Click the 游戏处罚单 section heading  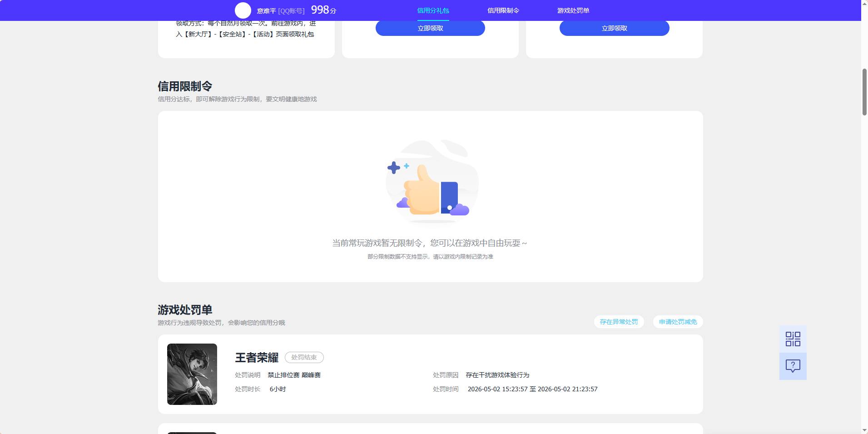(x=185, y=310)
